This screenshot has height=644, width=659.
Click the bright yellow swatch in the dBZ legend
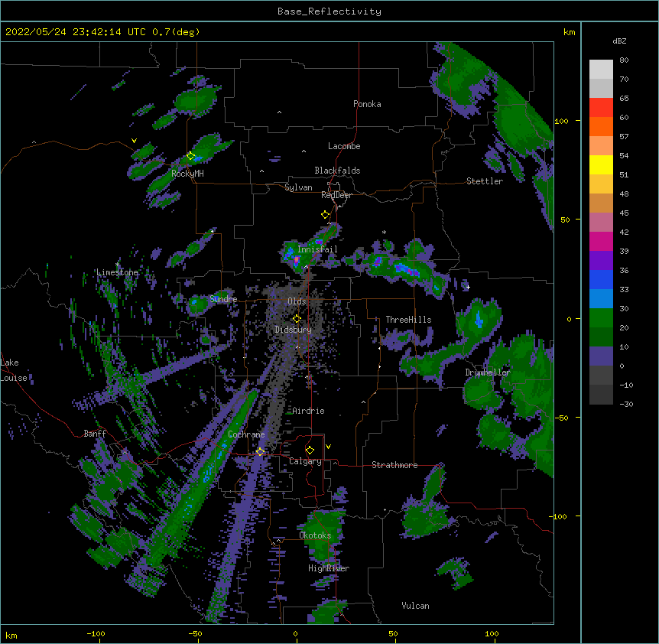[601, 164]
